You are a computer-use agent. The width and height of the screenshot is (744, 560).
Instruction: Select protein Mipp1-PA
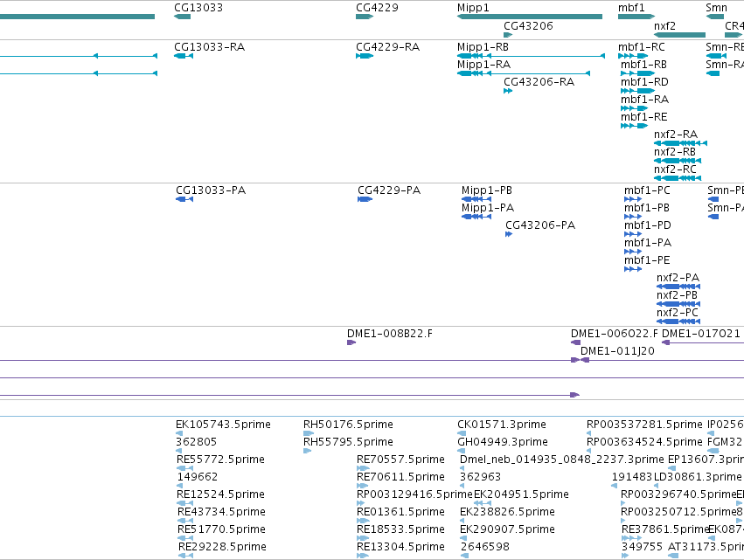click(x=488, y=208)
